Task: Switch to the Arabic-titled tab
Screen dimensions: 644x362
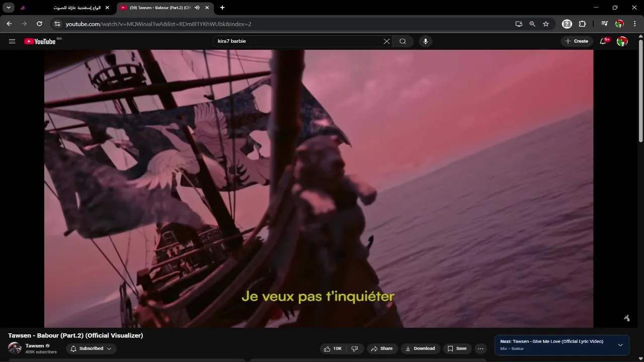Action: coord(64,8)
